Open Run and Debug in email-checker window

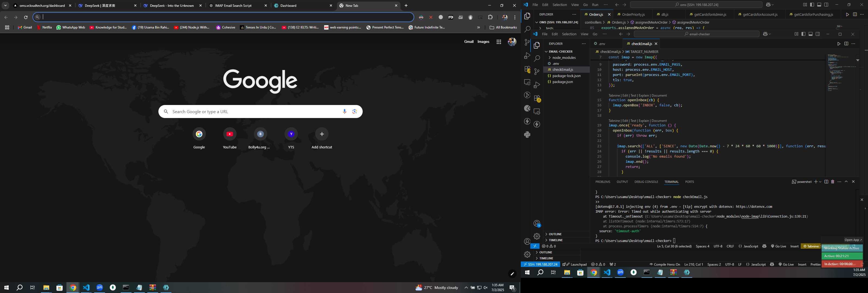click(x=537, y=85)
